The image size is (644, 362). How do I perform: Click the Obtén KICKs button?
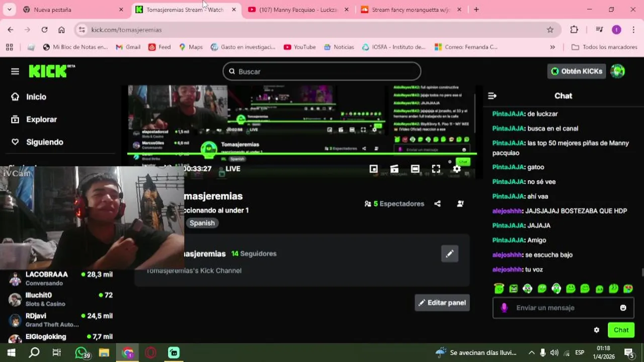click(577, 71)
